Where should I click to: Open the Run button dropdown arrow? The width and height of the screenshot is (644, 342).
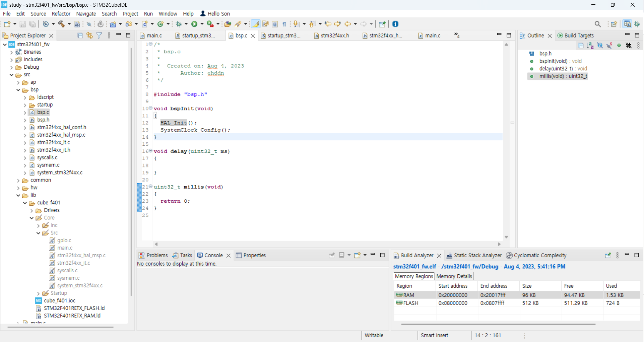pyautogui.click(x=202, y=24)
